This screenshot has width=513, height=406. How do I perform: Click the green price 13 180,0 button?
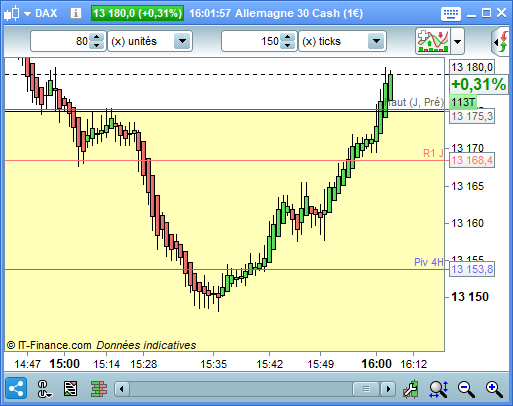tap(137, 13)
